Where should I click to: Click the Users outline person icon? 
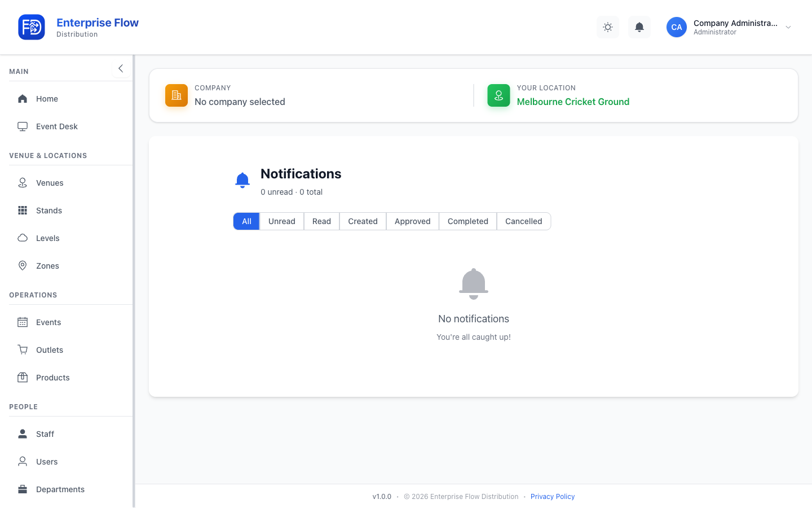tap(23, 462)
